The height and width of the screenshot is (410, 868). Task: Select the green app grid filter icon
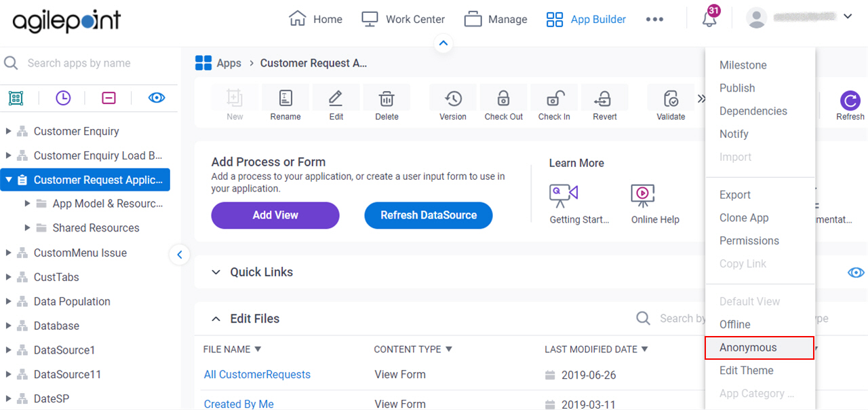pos(16,98)
